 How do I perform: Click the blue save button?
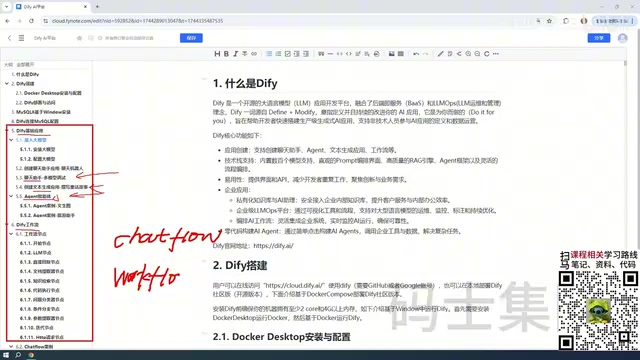pos(191,38)
